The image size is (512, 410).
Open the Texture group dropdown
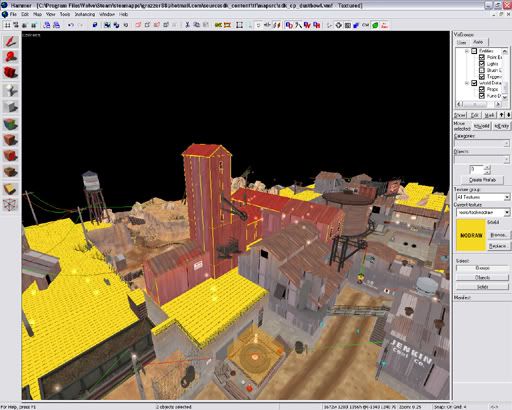pyautogui.click(x=483, y=197)
